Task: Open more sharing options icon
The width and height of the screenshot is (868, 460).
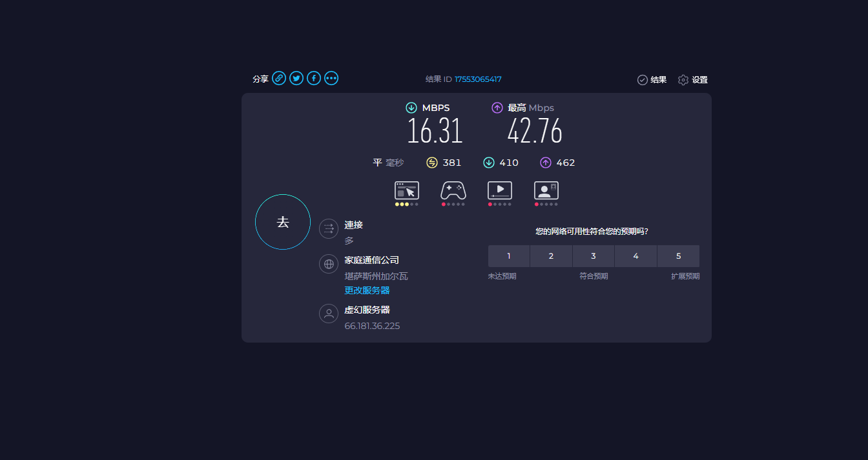Action: point(331,78)
